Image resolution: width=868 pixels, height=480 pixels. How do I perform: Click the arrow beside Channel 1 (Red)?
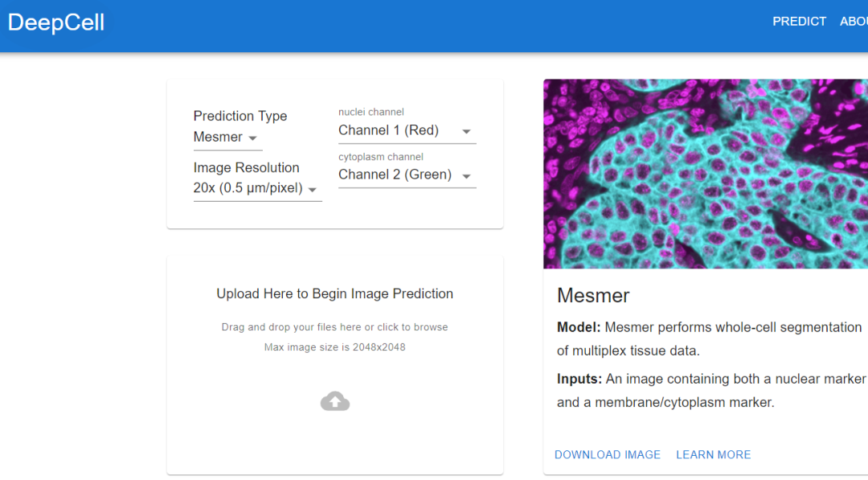point(465,131)
